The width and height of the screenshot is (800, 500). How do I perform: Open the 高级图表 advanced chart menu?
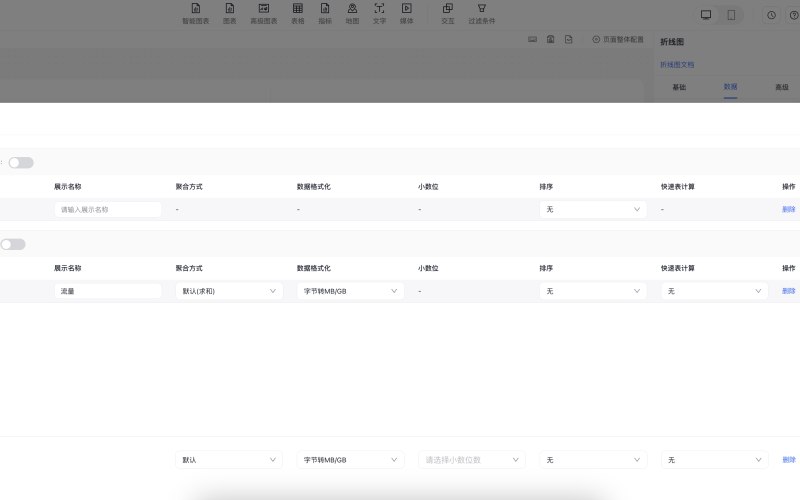click(x=264, y=14)
